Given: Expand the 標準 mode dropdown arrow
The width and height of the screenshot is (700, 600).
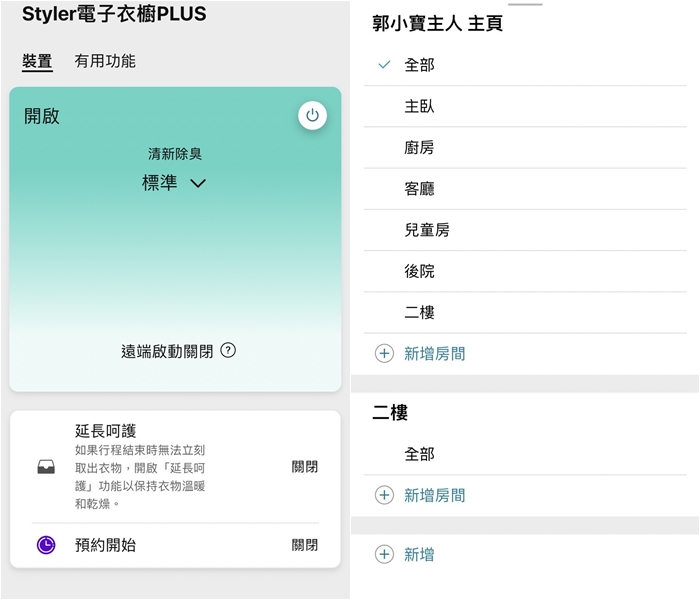Looking at the screenshot, I should [x=198, y=184].
